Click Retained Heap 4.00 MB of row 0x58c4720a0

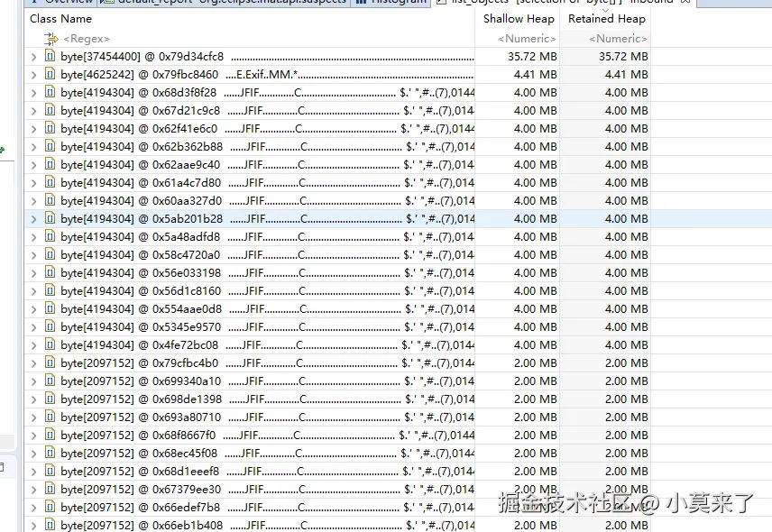(x=626, y=255)
